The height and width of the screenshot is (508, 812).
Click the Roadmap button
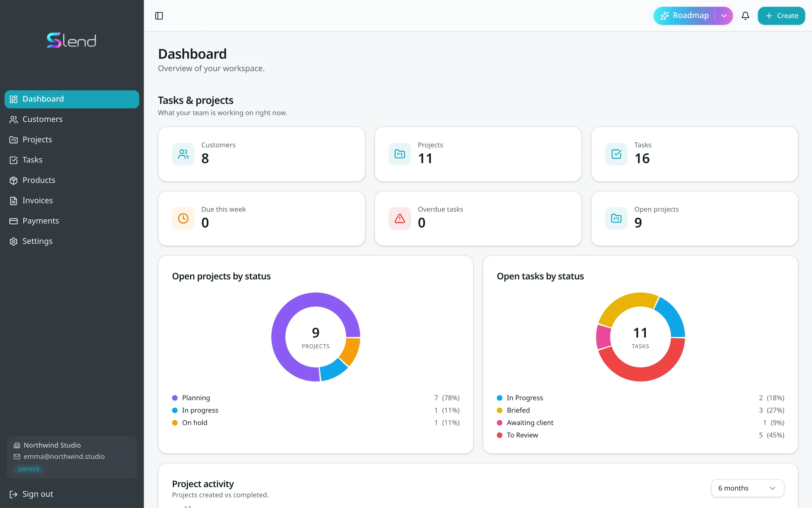point(685,16)
